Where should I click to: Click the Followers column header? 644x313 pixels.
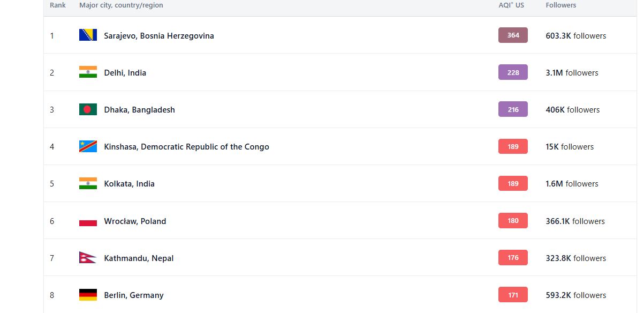click(560, 5)
